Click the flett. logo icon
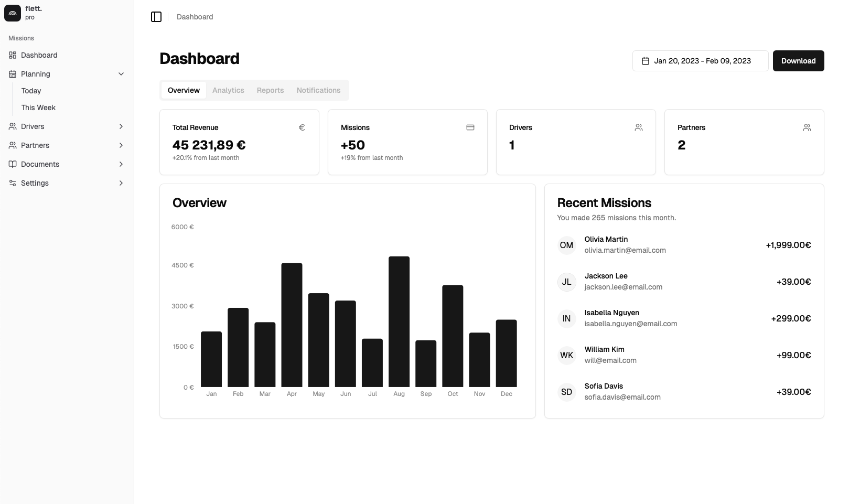The height and width of the screenshot is (504, 849). coord(13,13)
